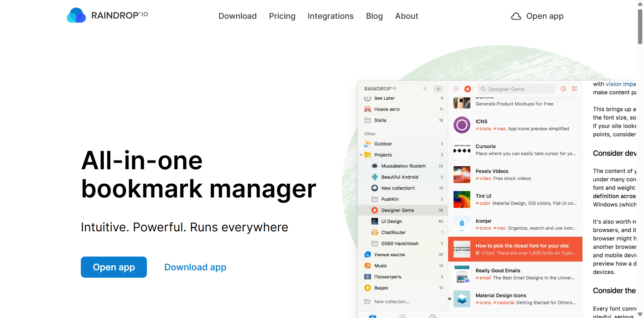
Task: Click the Посмотреть film icon
Action: pos(368,277)
